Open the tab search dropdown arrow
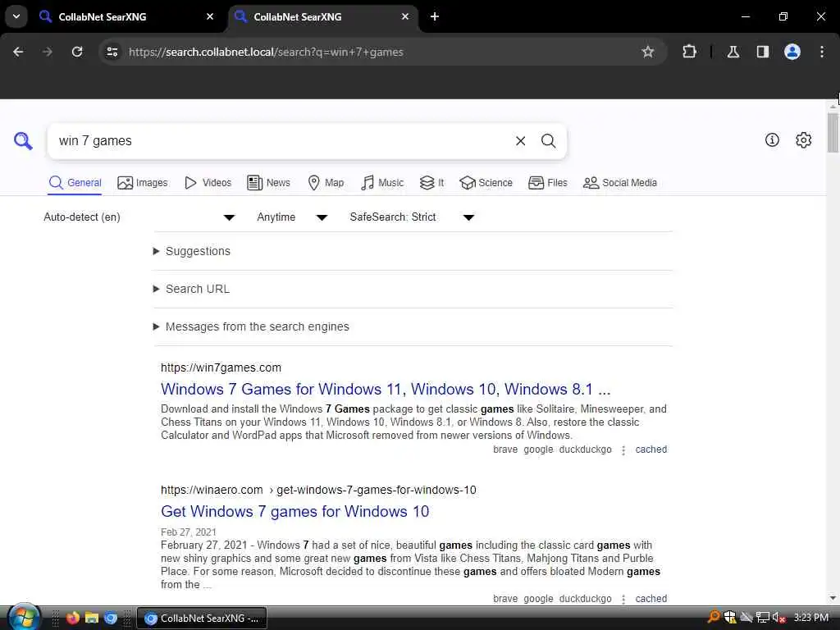The width and height of the screenshot is (840, 630). 16,16
